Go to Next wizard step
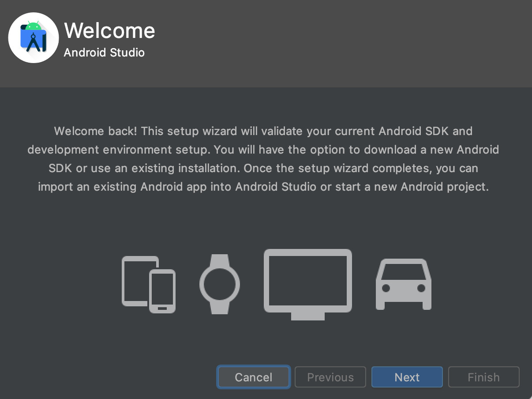The width and height of the screenshot is (532, 399). 407,377
